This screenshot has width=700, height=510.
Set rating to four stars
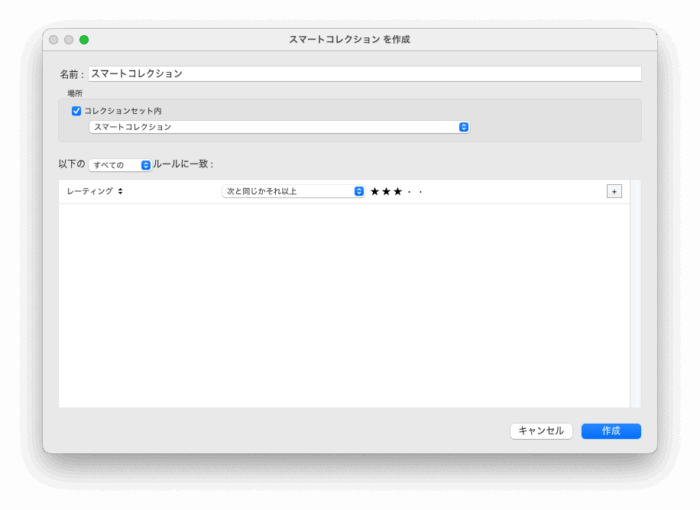point(410,191)
